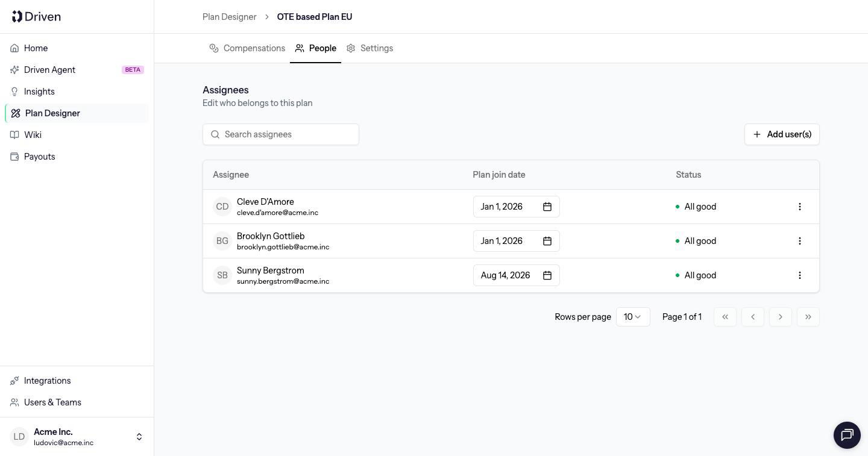Open row menu for Cleve D'Amore

[x=800, y=207]
